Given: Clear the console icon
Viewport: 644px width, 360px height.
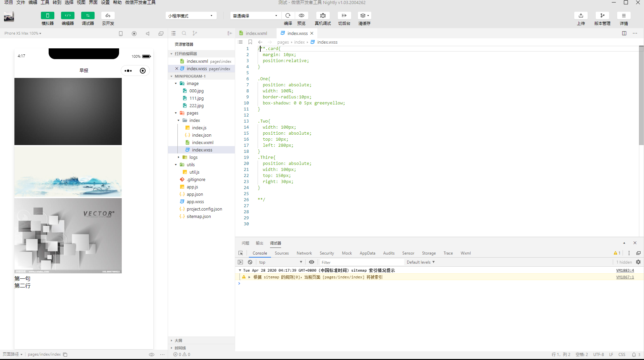Looking at the screenshot, I should tap(250, 262).
